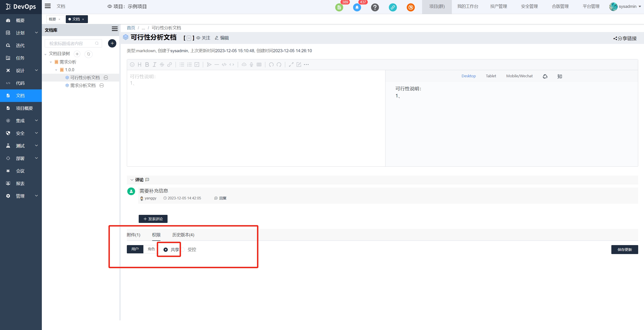644x330 pixels.
Task: Insert a table via editor toolbar
Action: coord(259,65)
